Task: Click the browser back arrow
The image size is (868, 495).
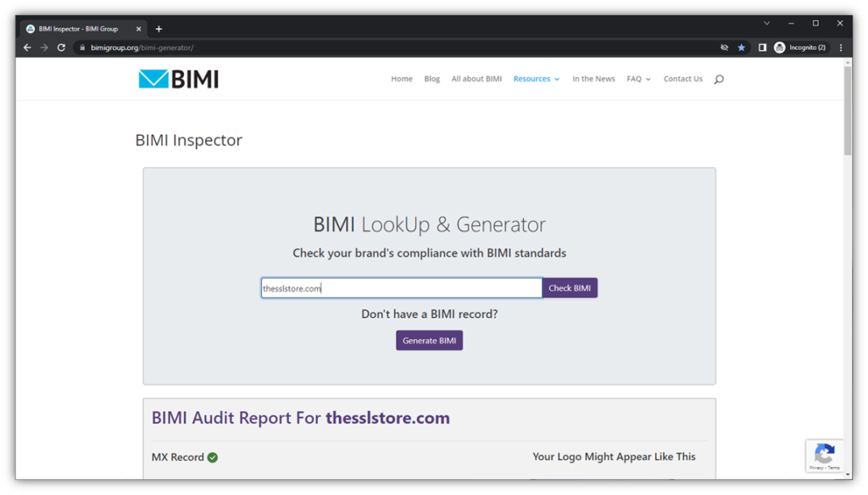Action: 27,47
